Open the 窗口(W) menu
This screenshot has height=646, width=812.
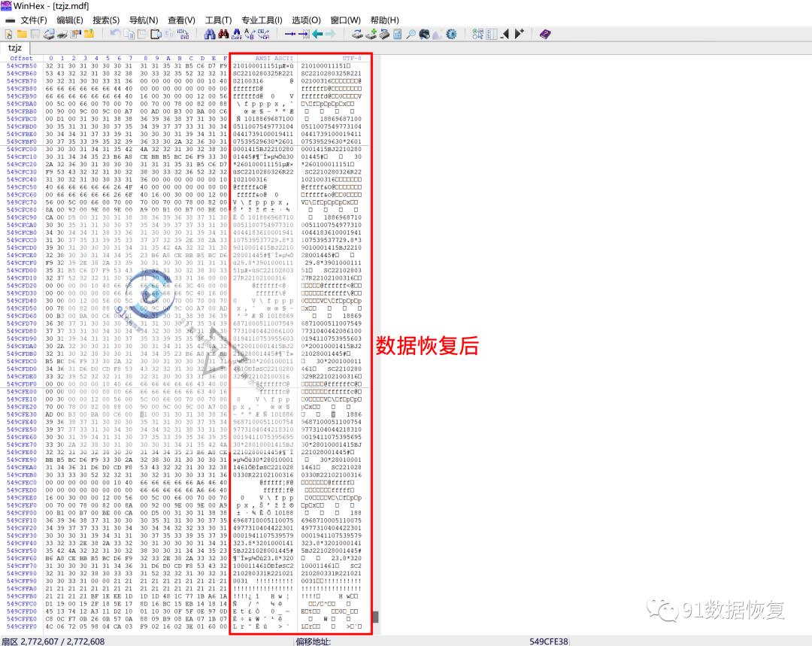tap(345, 20)
